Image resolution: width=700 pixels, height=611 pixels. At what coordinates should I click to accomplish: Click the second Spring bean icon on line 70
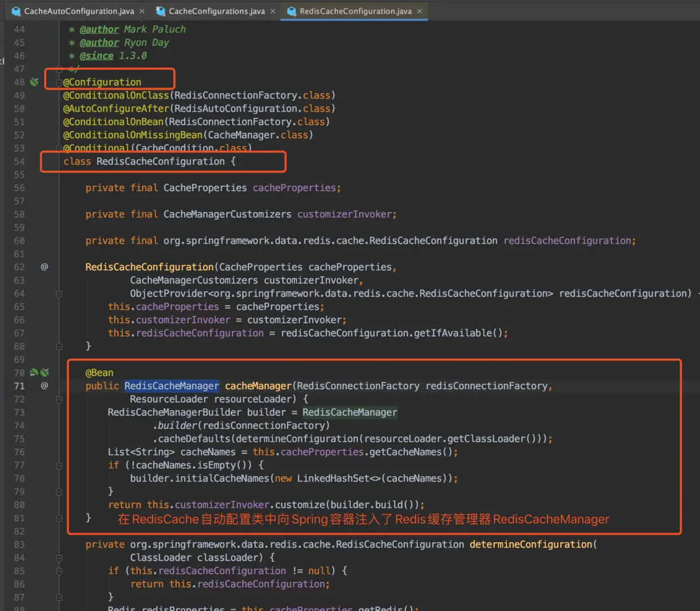click(x=45, y=373)
